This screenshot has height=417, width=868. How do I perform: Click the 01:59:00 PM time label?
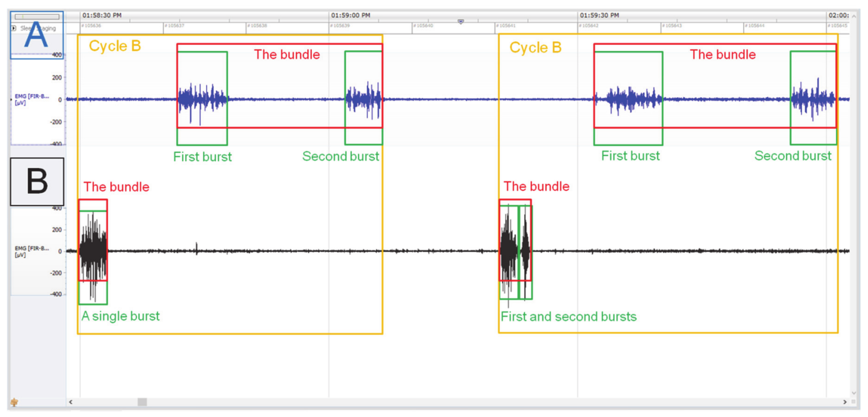(350, 16)
